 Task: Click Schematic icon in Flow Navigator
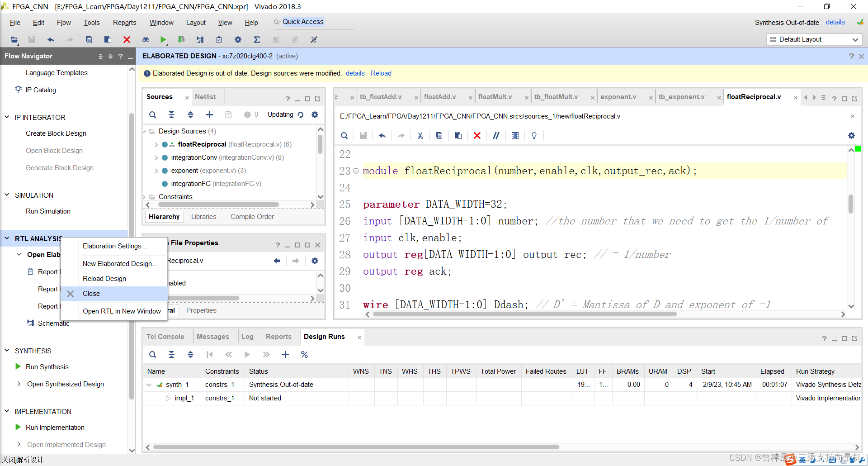[x=30, y=323]
